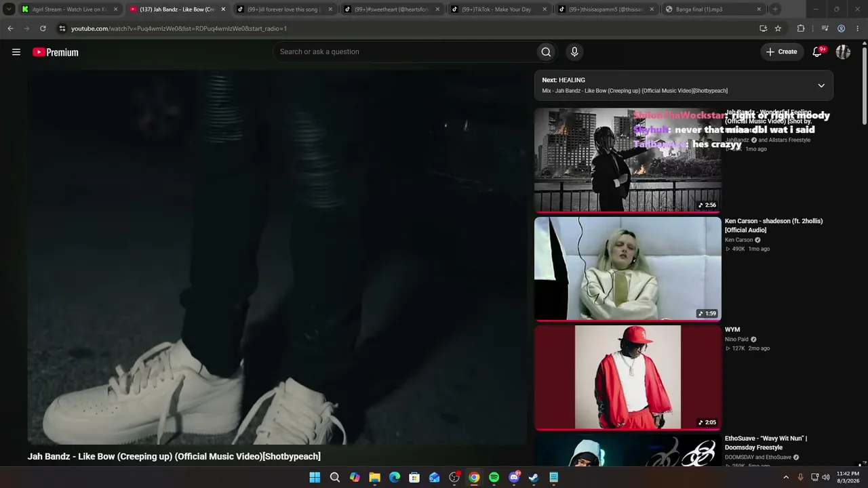Open Discord from the taskbar
868x488 pixels.
click(x=514, y=477)
